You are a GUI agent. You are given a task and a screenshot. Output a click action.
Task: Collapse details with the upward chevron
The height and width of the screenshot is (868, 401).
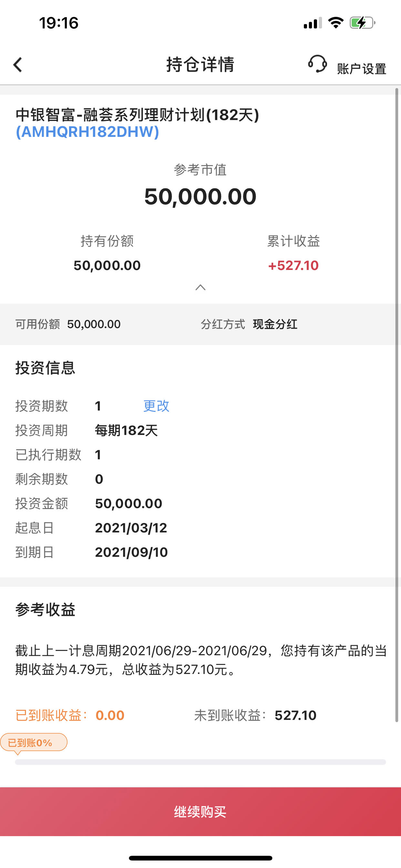tap(200, 287)
